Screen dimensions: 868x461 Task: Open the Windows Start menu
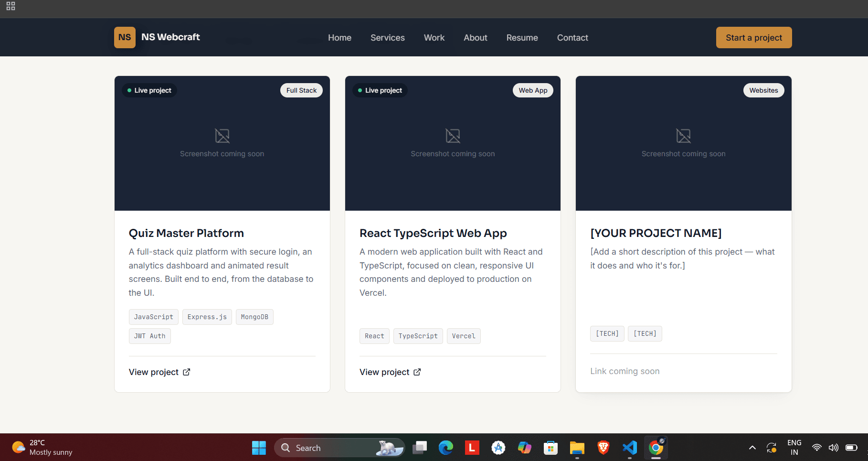259,448
